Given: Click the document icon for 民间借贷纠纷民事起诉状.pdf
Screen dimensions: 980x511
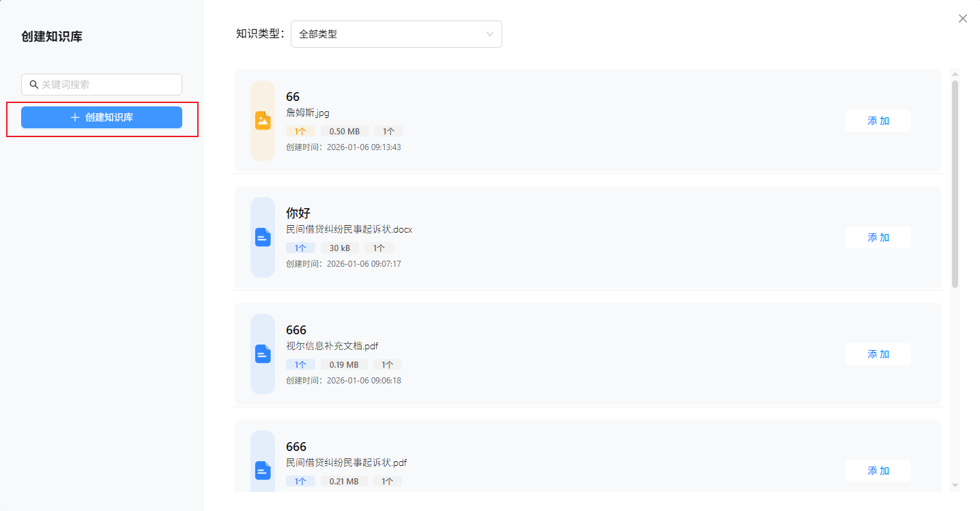Looking at the screenshot, I should [263, 470].
